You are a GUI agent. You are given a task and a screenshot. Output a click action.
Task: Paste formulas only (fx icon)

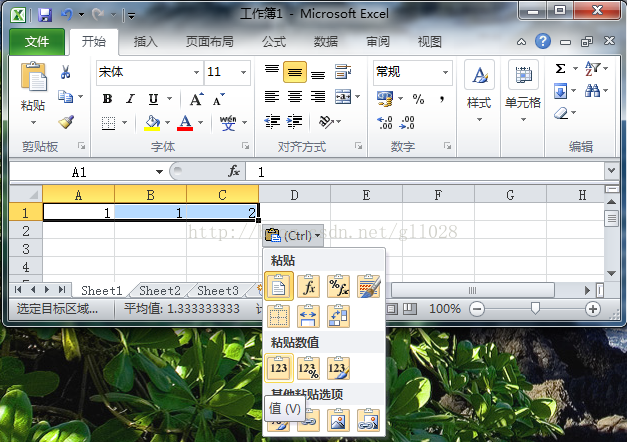309,286
